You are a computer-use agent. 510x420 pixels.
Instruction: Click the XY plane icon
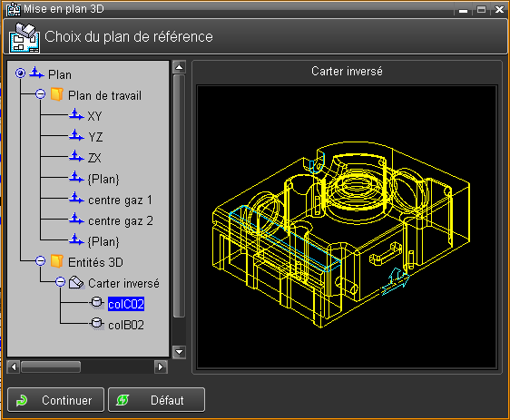pyautogui.click(x=76, y=115)
